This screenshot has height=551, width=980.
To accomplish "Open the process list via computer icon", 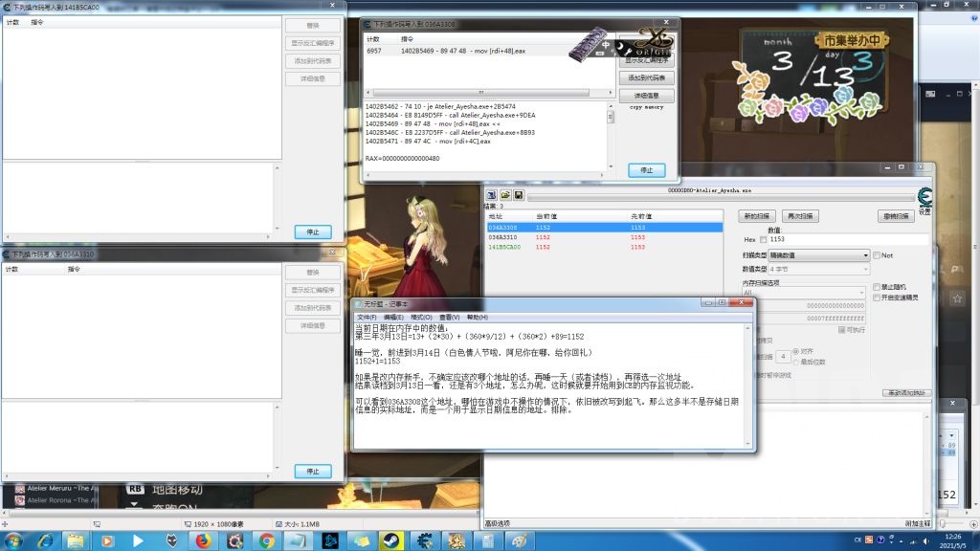I will [491, 194].
